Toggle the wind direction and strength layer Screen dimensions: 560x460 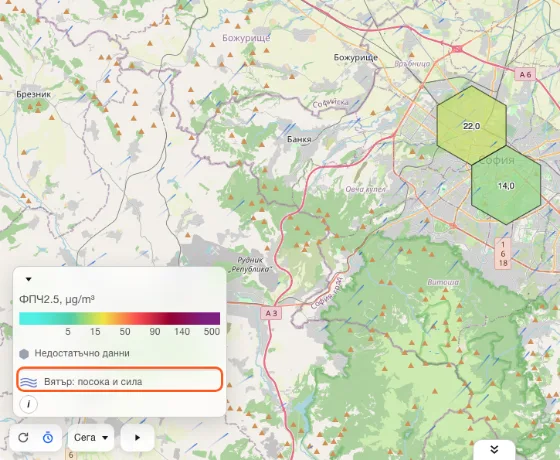pyautogui.click(x=120, y=380)
